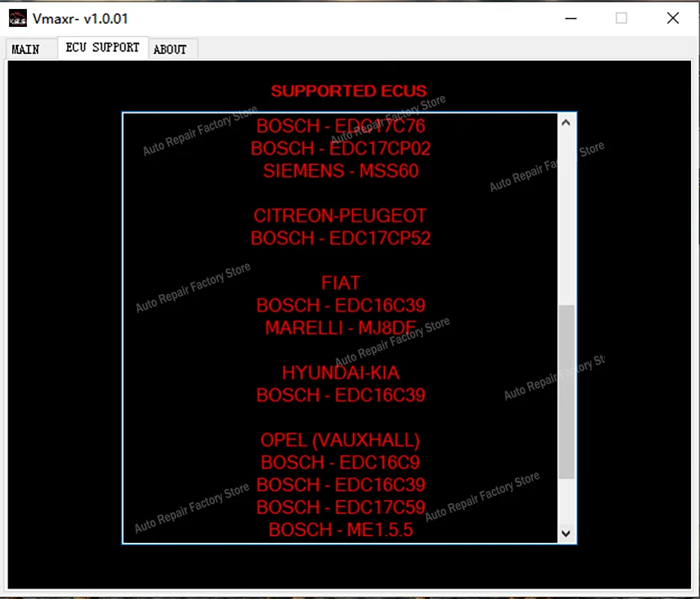This screenshot has height=599, width=700.
Task: Select the BOSCH - EDC17CP52 entry
Action: (341, 238)
